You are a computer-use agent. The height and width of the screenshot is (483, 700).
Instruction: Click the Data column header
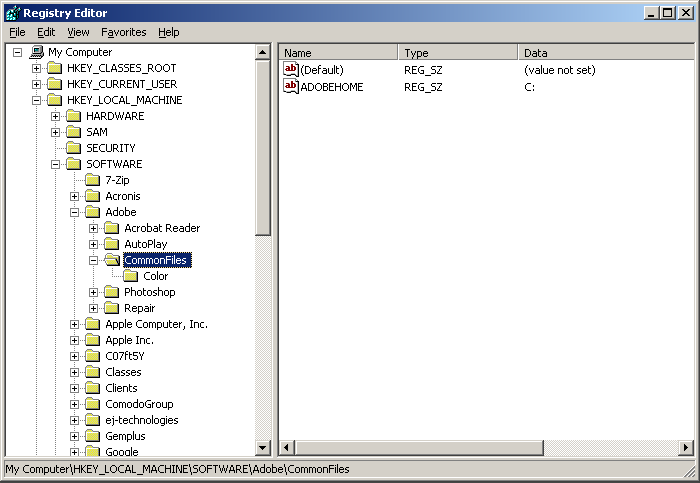[x=607, y=53]
